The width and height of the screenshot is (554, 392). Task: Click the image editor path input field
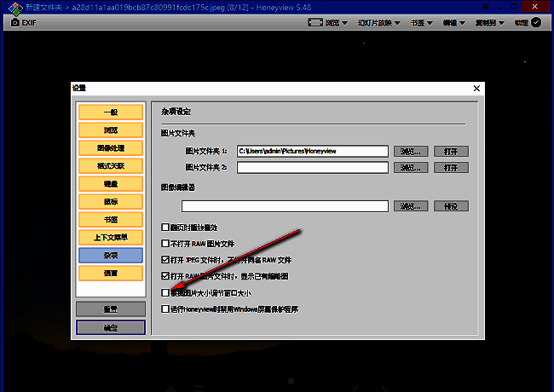[285, 206]
